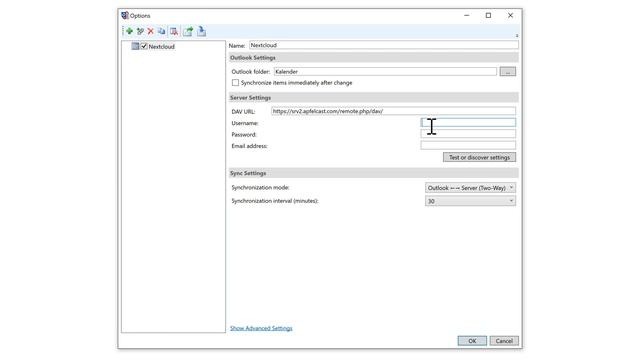This screenshot has width=640, height=360.
Task: Add a new sync profile (green plus)
Action: point(129,31)
